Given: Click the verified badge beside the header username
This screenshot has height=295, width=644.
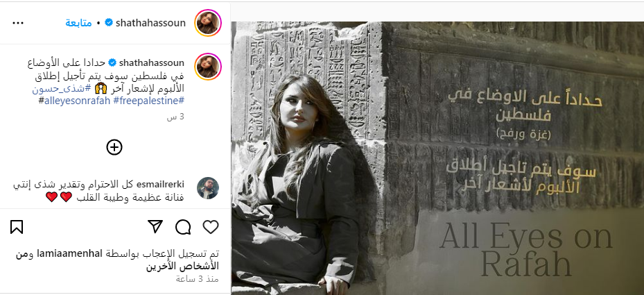Looking at the screenshot, I should click(109, 23).
